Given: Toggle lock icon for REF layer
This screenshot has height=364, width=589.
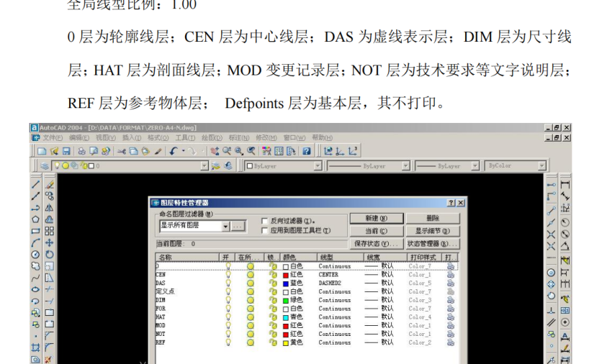Looking at the screenshot, I should click(x=273, y=342).
